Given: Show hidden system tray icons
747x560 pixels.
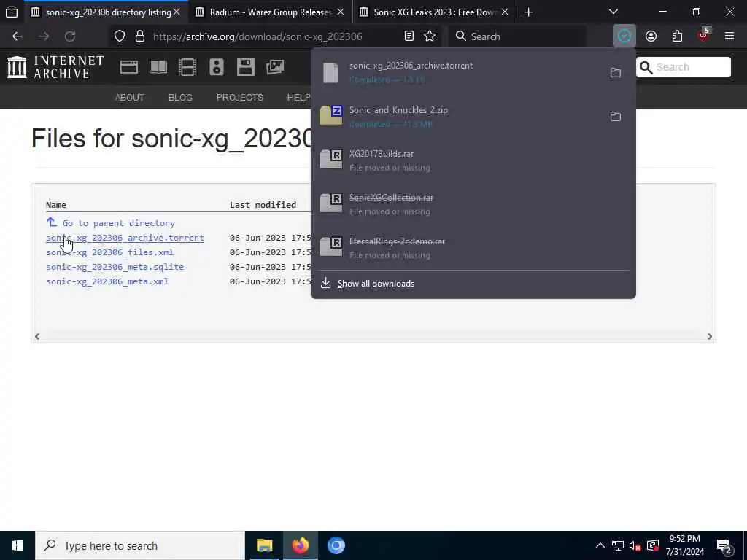Looking at the screenshot, I should (600, 545).
